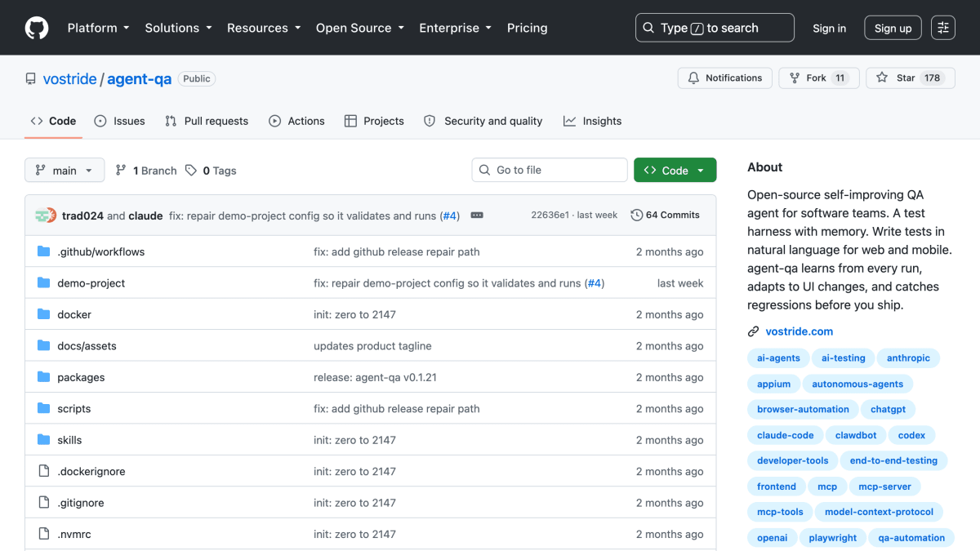The image size is (980, 551).
Task: Open the docs/assets folder icon
Action: tap(44, 346)
